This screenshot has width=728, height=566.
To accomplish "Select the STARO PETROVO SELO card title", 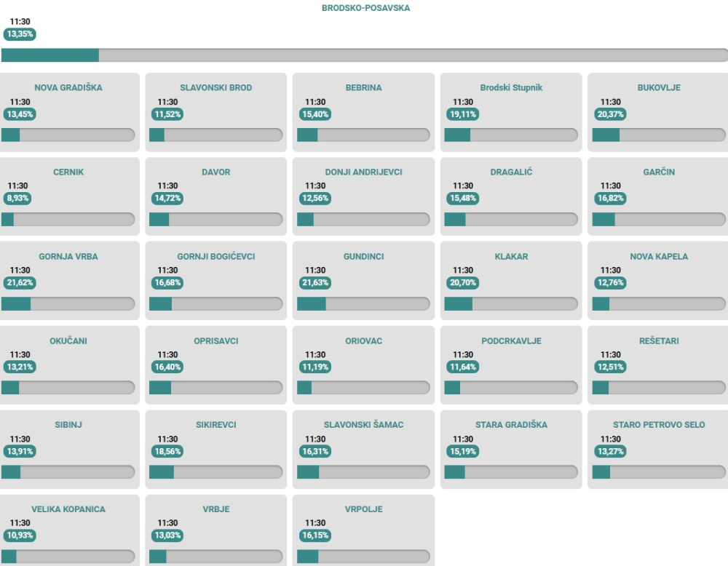I will tap(659, 425).
